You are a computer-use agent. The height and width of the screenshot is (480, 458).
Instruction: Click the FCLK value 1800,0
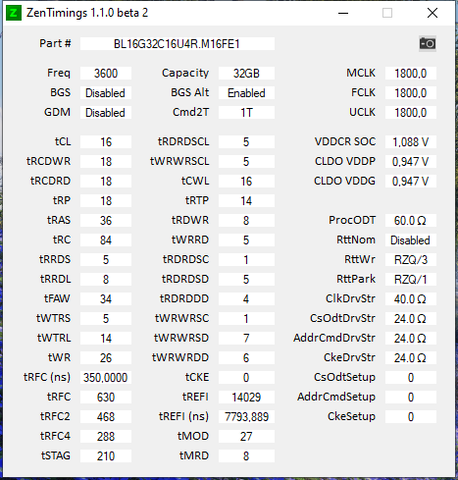411,93
